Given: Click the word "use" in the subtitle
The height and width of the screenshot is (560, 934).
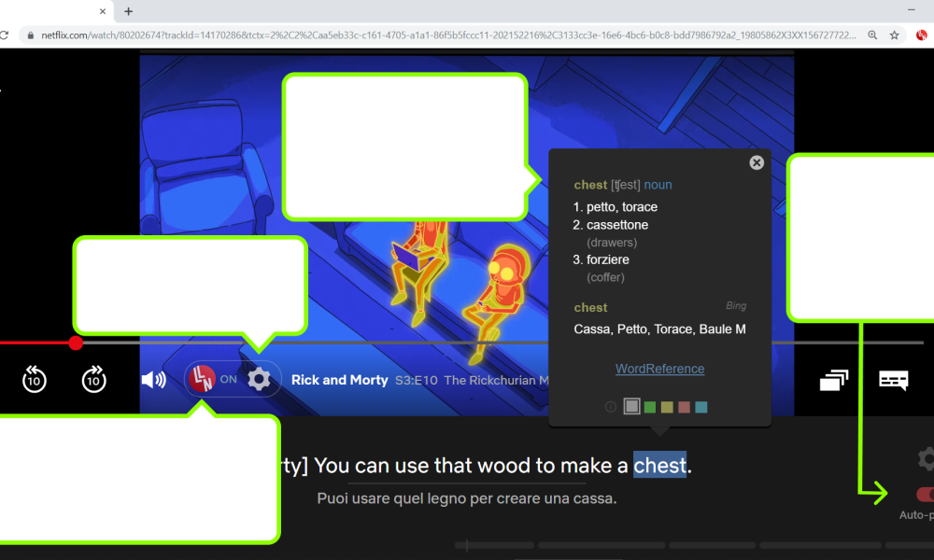Looking at the screenshot, I should pyautogui.click(x=412, y=466).
